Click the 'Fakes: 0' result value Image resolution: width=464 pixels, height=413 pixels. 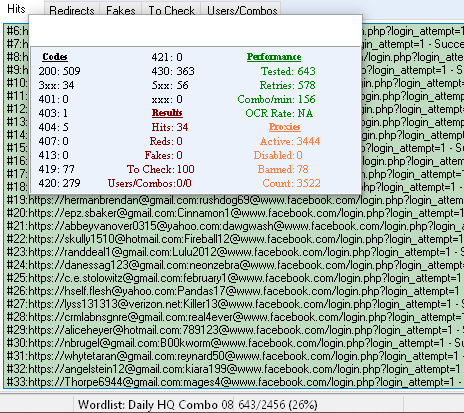click(163, 155)
